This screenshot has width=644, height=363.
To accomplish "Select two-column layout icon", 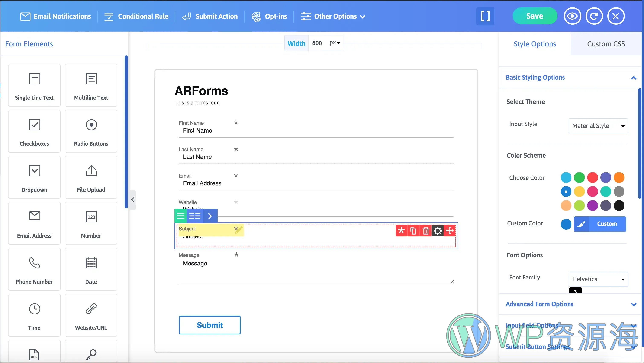I will point(195,216).
